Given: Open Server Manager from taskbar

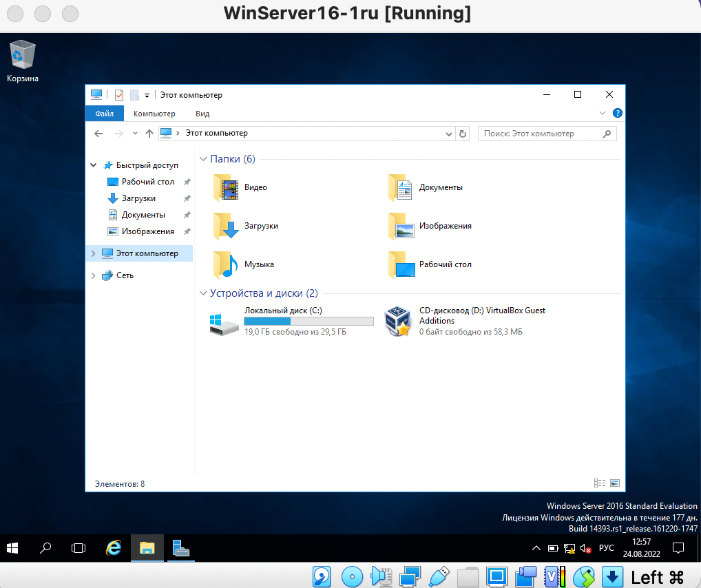Looking at the screenshot, I should click(x=180, y=548).
